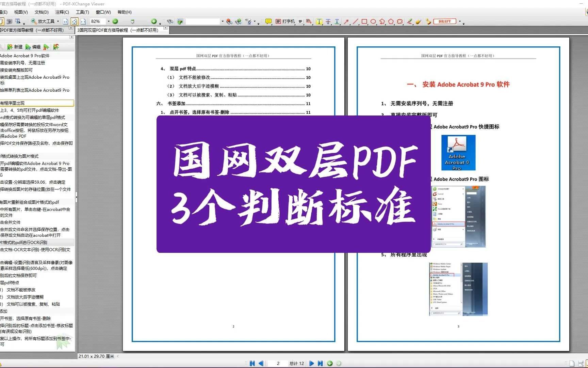
Task: Open the search field dropdown arrow
Action: [223, 21]
